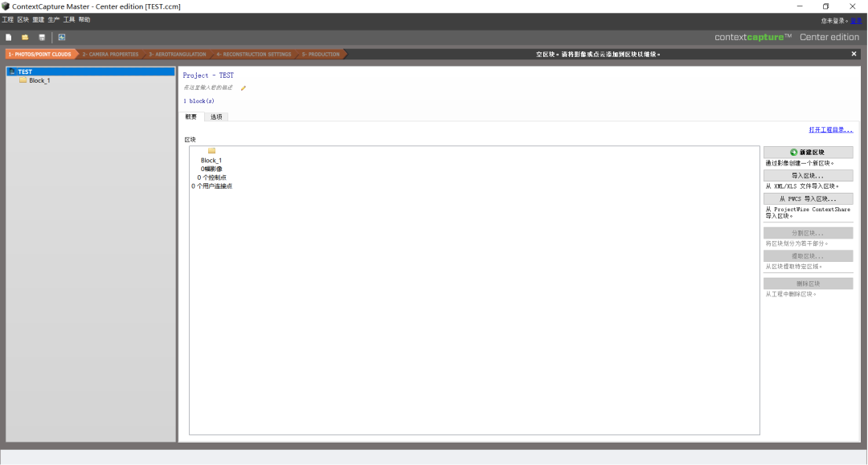Open the 重建 menu
868x465 pixels.
(x=39, y=20)
